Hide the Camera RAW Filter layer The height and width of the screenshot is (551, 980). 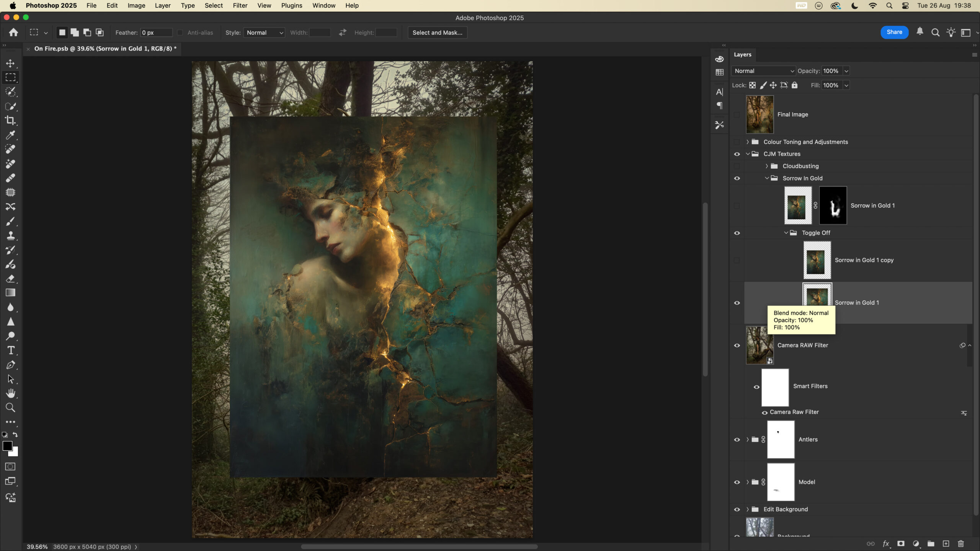click(x=737, y=346)
